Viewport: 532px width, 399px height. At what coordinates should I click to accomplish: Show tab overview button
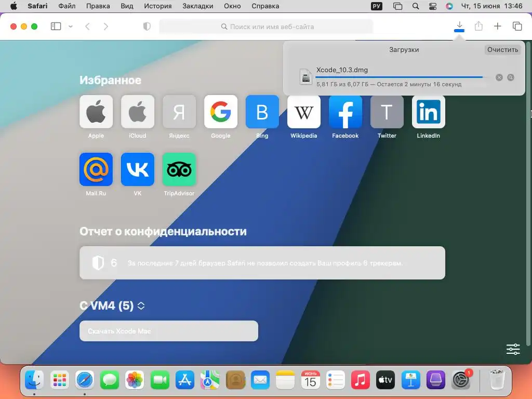click(x=517, y=26)
